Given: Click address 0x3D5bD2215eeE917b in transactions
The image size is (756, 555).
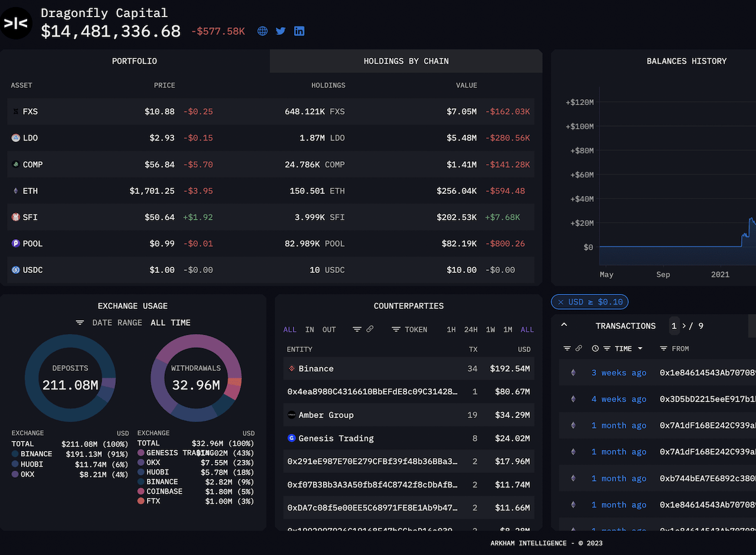Looking at the screenshot, I should pyautogui.click(x=708, y=399).
